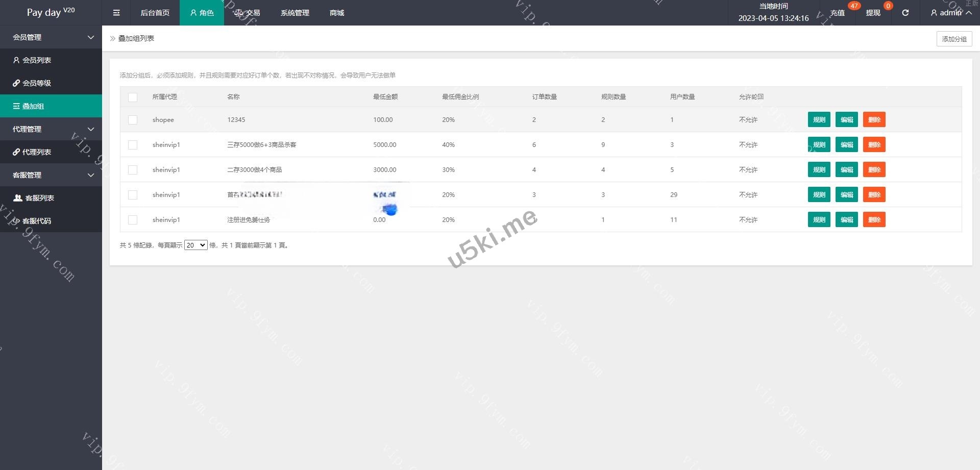This screenshot has width=980, height=470.
Task: Open the rows-per-page dropdown showing 20
Action: point(195,245)
